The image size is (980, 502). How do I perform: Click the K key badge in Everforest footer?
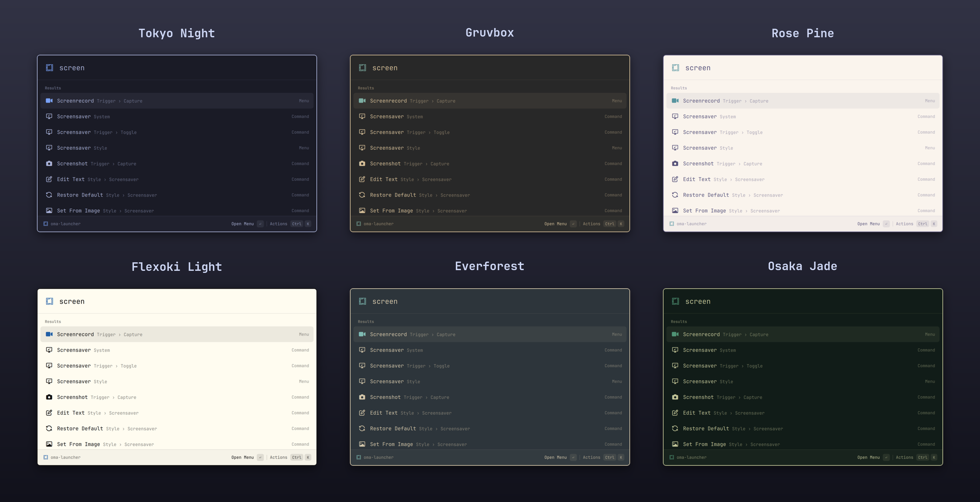[x=621, y=457]
